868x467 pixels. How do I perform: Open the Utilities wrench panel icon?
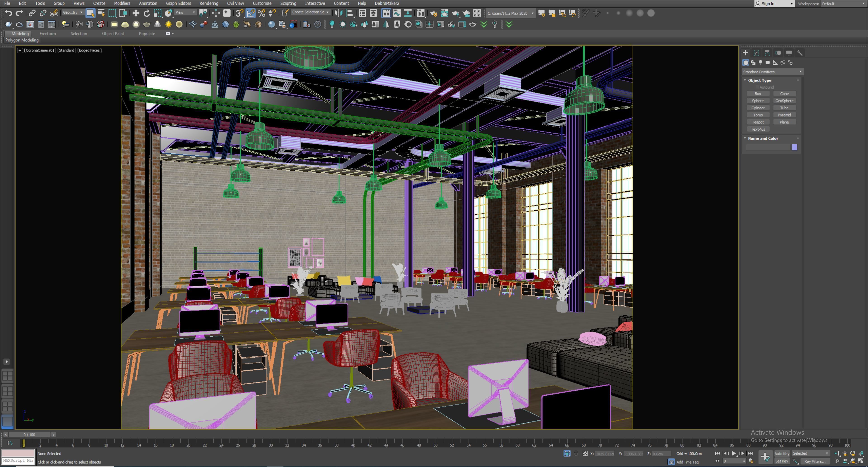click(x=800, y=53)
